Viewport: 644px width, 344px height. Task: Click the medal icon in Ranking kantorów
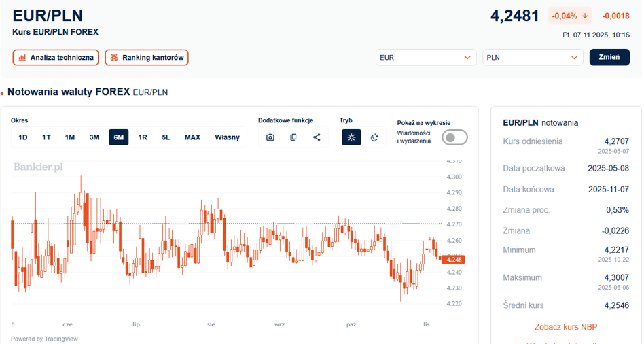pos(114,58)
